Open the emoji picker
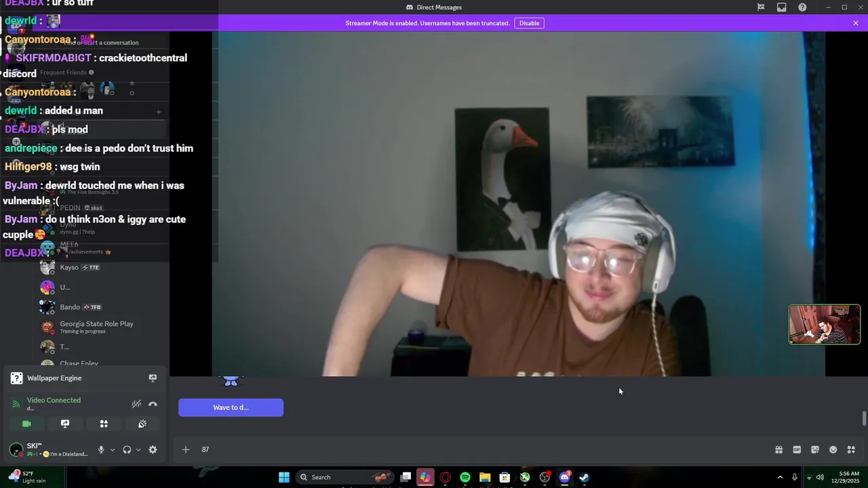Image resolution: width=868 pixels, height=488 pixels. [x=833, y=449]
